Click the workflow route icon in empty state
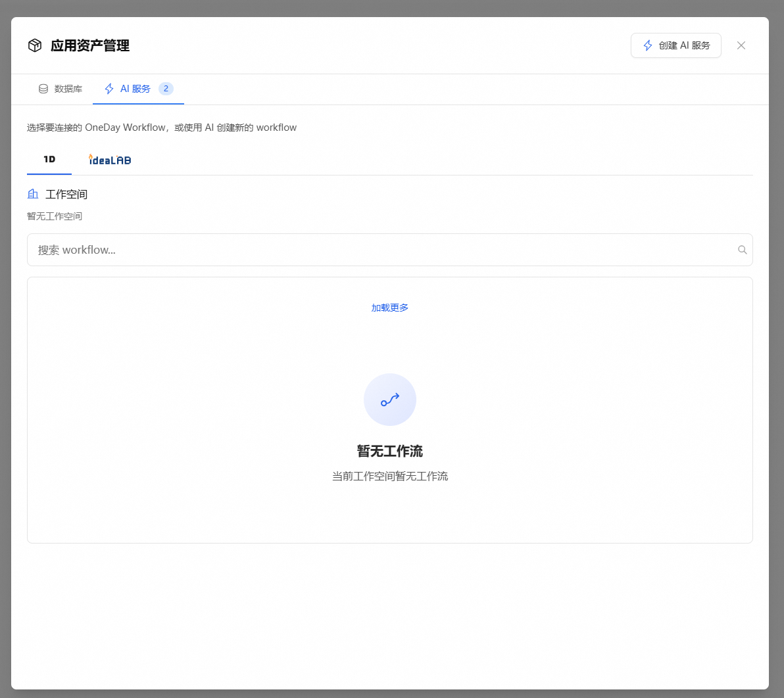 point(390,400)
